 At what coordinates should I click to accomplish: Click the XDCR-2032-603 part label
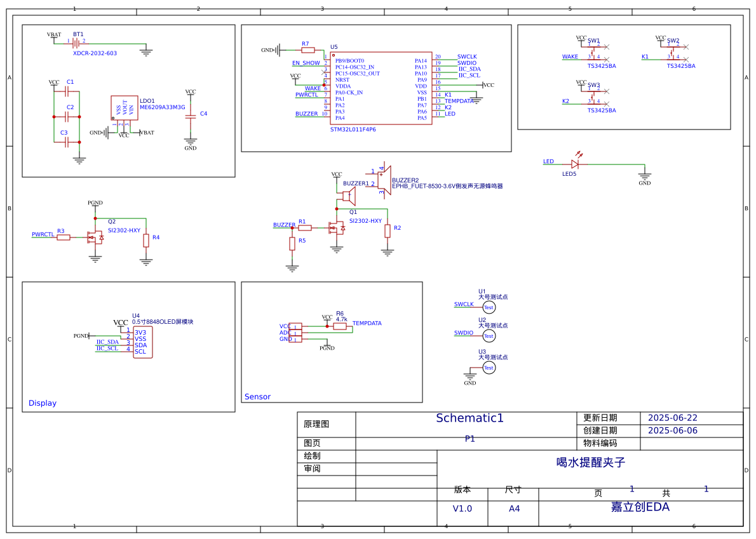(x=95, y=53)
